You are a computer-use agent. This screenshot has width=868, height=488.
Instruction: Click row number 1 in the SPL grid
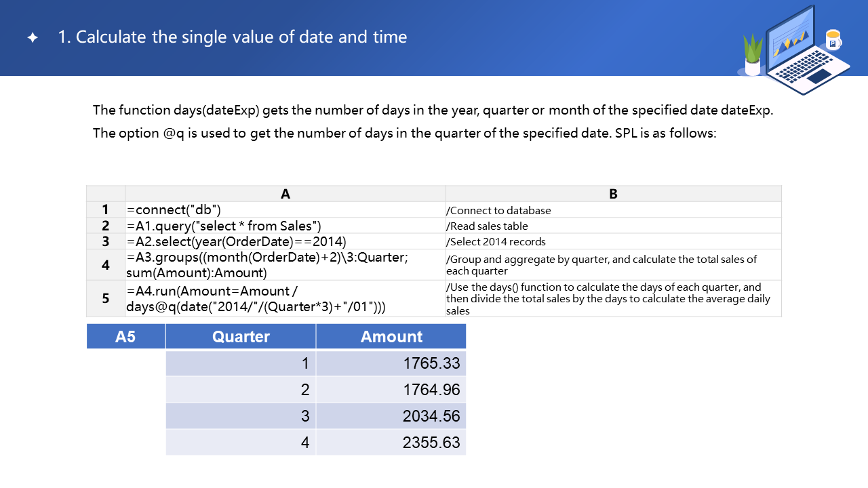106,210
